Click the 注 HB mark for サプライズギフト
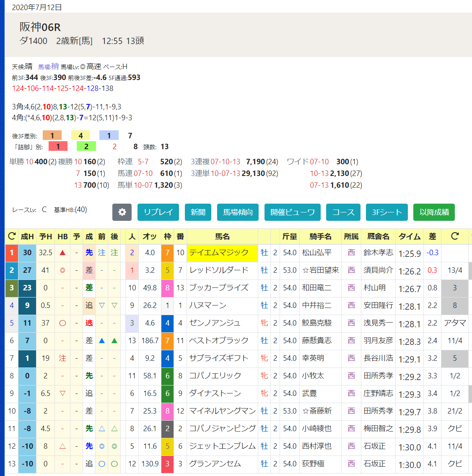This screenshot has width=472, height=476. click(x=62, y=358)
